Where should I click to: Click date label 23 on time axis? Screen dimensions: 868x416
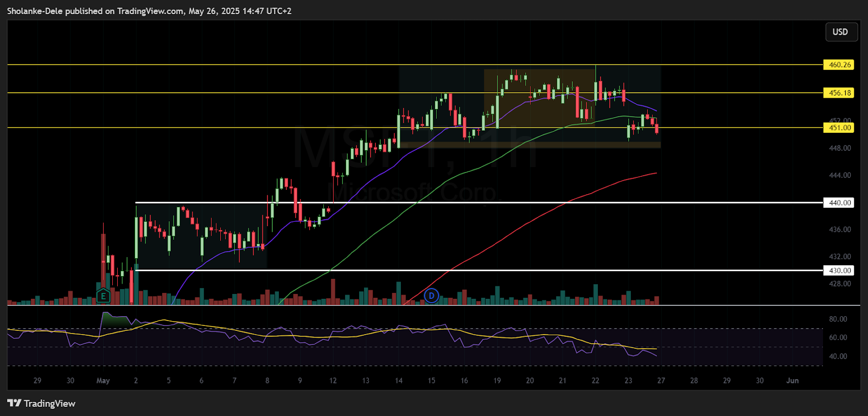(x=628, y=381)
